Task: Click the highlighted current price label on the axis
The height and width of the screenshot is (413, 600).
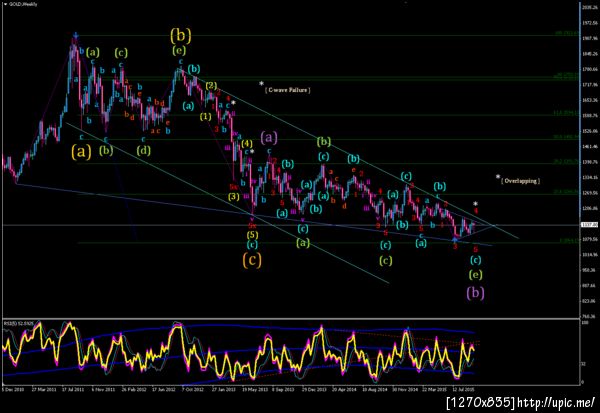Action: point(589,225)
